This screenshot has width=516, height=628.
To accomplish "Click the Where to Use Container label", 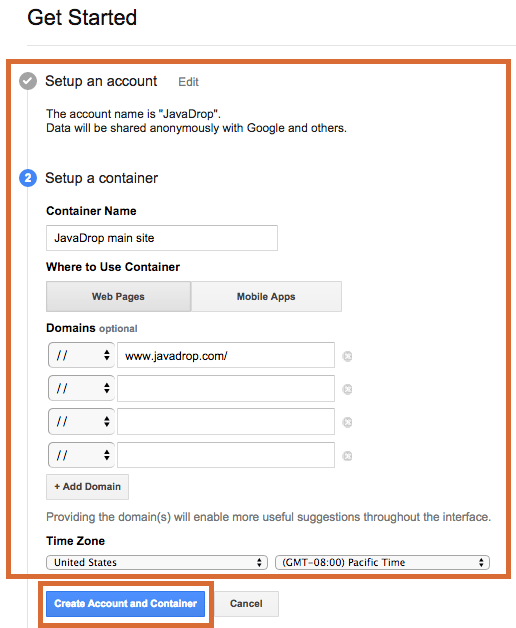I will point(113,267).
